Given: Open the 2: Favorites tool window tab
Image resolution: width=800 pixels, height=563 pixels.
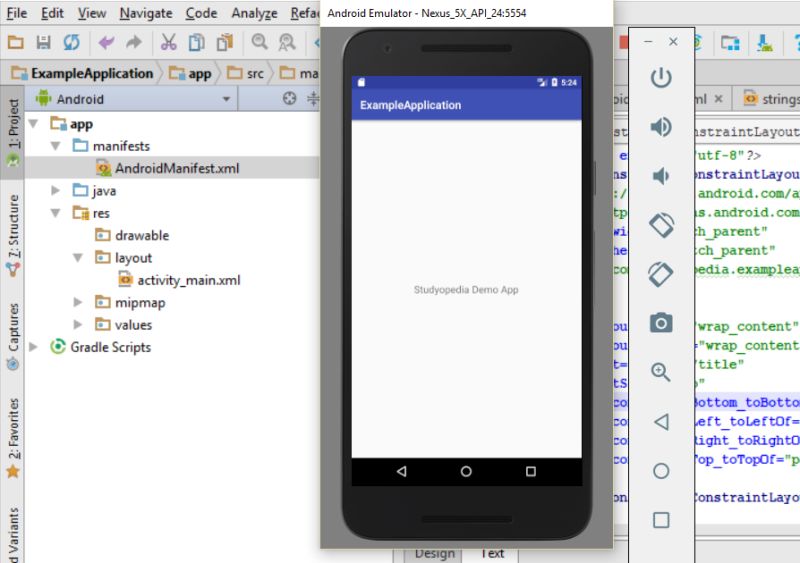Looking at the screenshot, I should 13,437.
